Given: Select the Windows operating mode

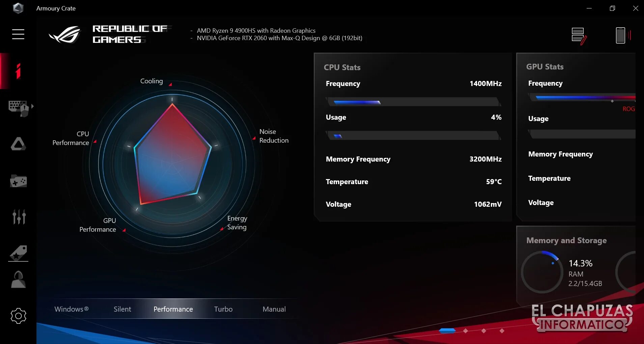Looking at the screenshot, I should point(72,309).
